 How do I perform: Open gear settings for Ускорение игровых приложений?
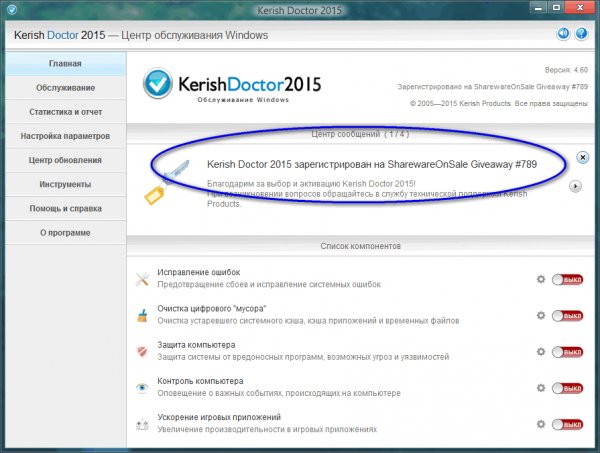click(541, 424)
